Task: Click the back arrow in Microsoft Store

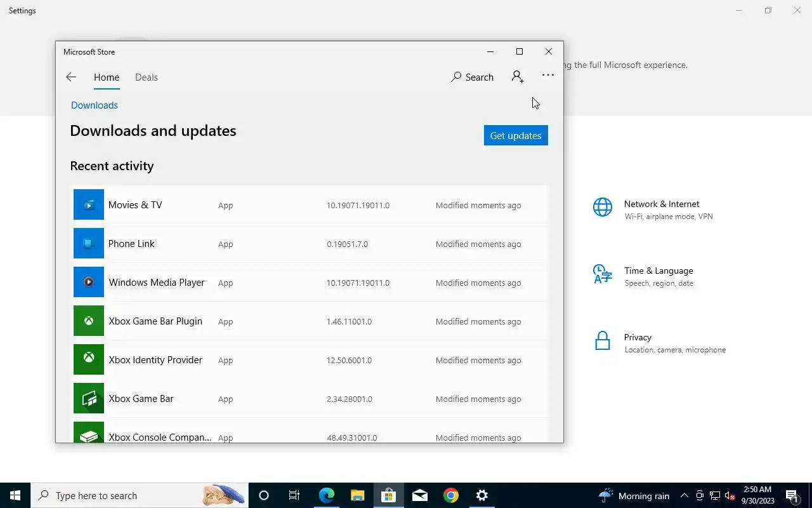Action: tap(71, 77)
